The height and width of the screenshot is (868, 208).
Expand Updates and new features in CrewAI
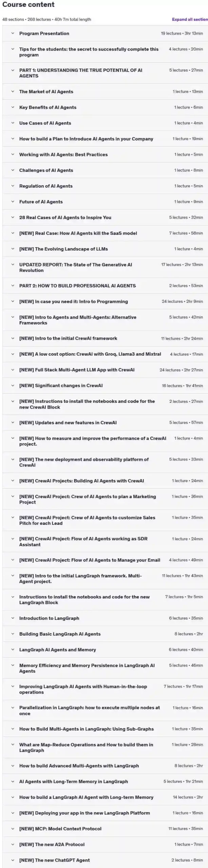point(105,423)
